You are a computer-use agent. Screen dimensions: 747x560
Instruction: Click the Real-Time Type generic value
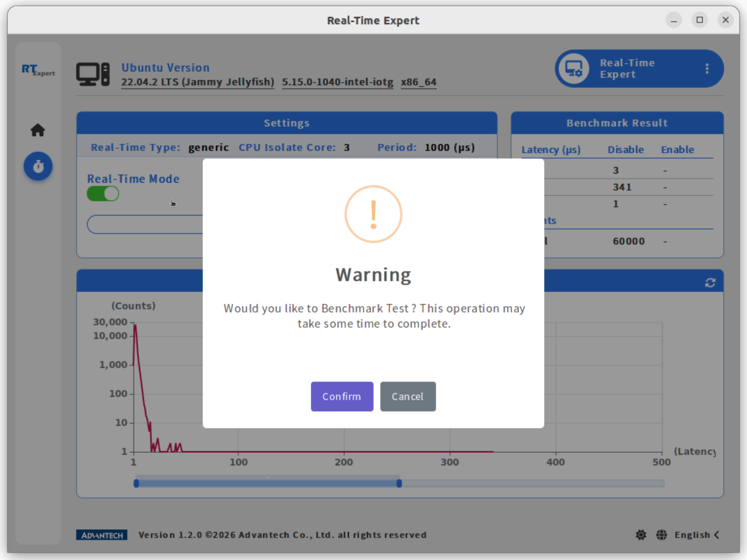click(x=208, y=147)
